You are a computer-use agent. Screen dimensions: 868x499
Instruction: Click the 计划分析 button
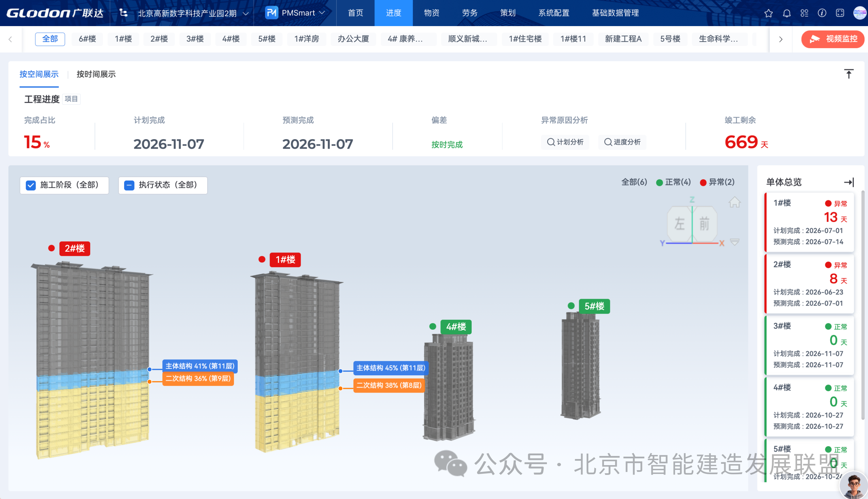[x=565, y=142]
